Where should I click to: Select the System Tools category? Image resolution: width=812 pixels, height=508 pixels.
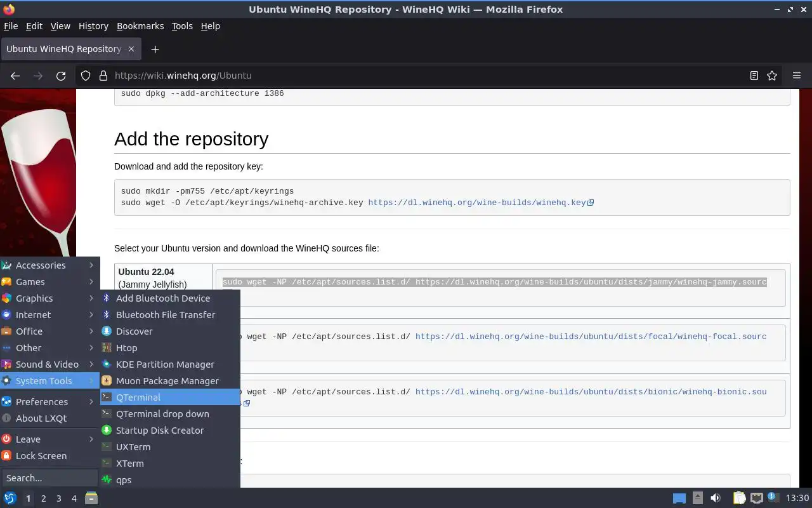click(49, 381)
